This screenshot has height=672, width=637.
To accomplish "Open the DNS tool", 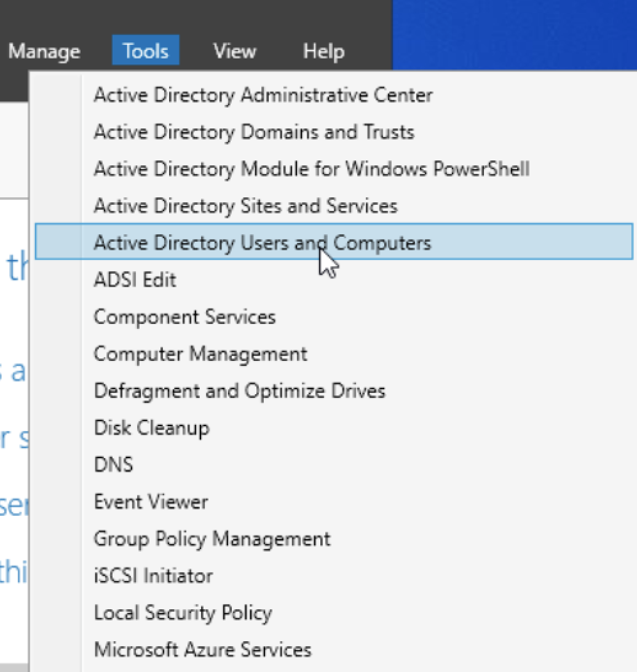I will pyautogui.click(x=333, y=465).
